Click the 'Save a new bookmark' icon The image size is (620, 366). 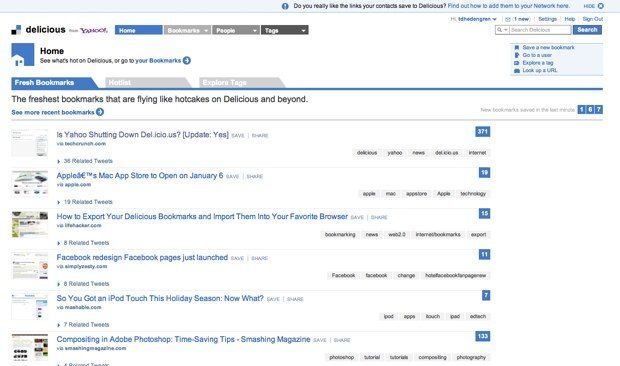coord(516,47)
